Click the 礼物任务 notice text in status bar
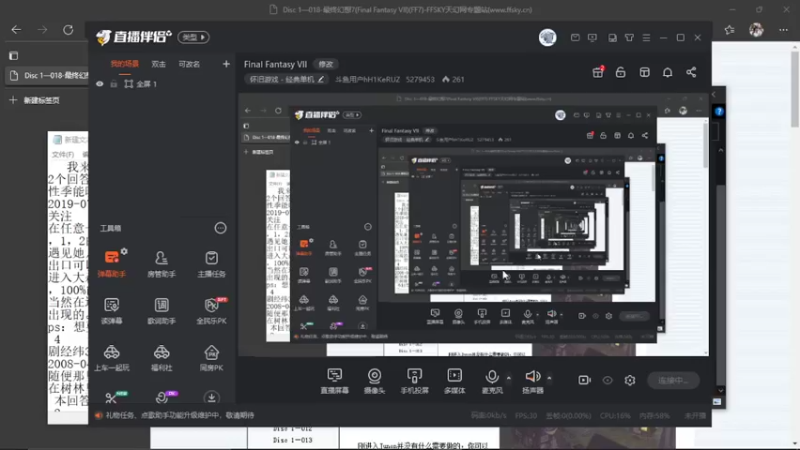This screenshot has width=800, height=450. (180, 415)
